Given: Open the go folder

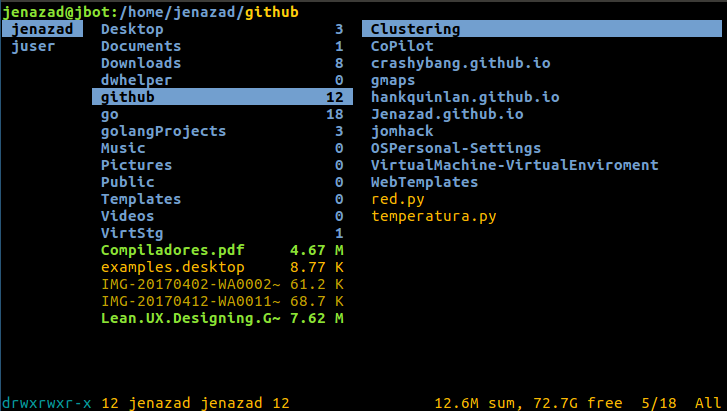Looking at the screenshot, I should point(223,114).
